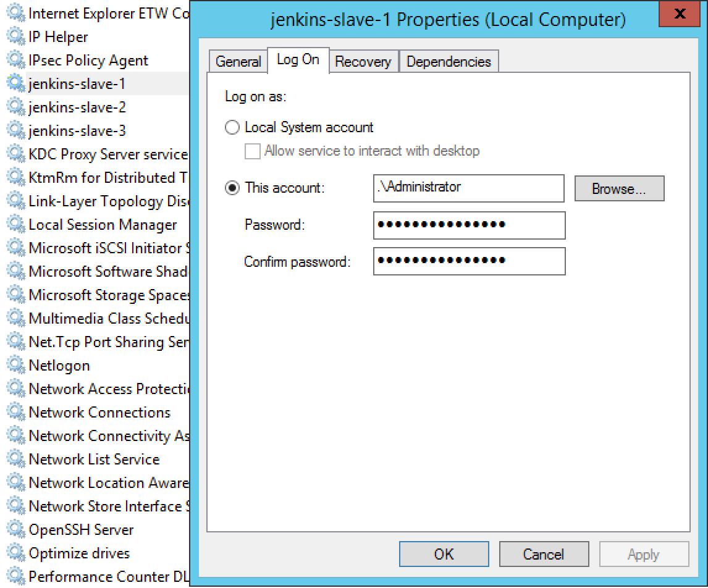Click the Microsoft iSCSI Initiator gear icon
708x588 pixels.
[x=16, y=248]
